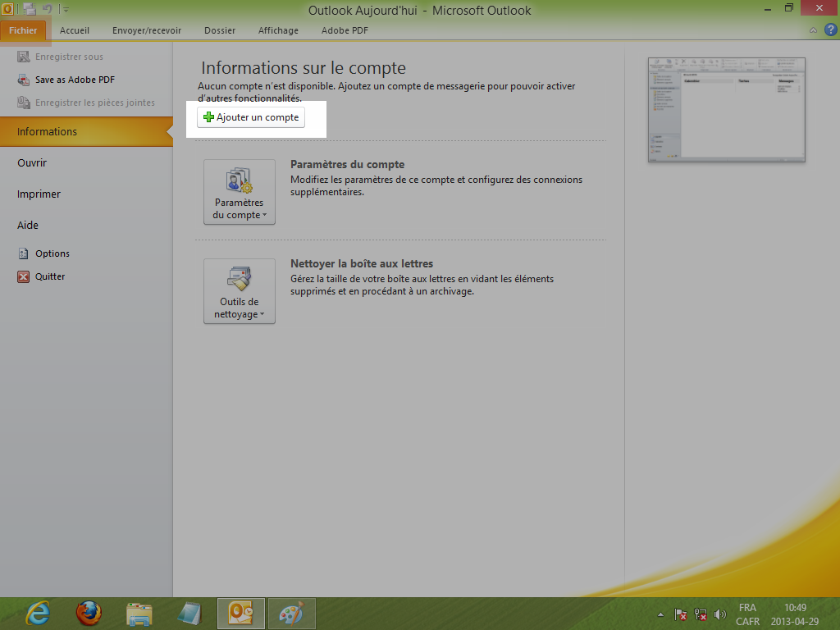The image size is (840, 630).
Task: Show hidden tray icons arrow
Action: point(660,614)
